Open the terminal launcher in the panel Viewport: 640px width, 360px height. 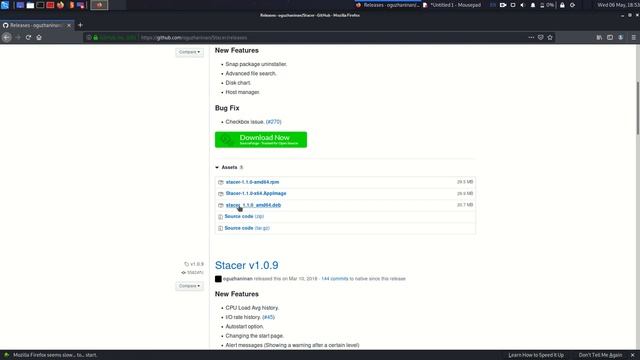pos(40,5)
